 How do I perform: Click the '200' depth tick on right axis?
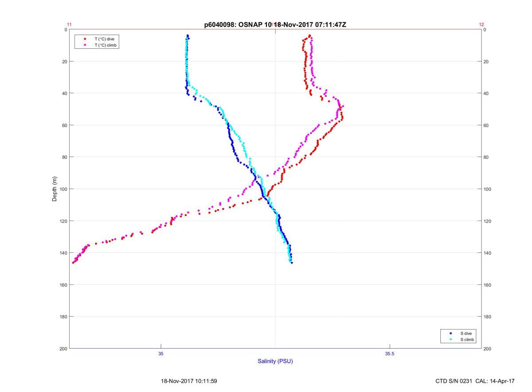click(x=488, y=349)
